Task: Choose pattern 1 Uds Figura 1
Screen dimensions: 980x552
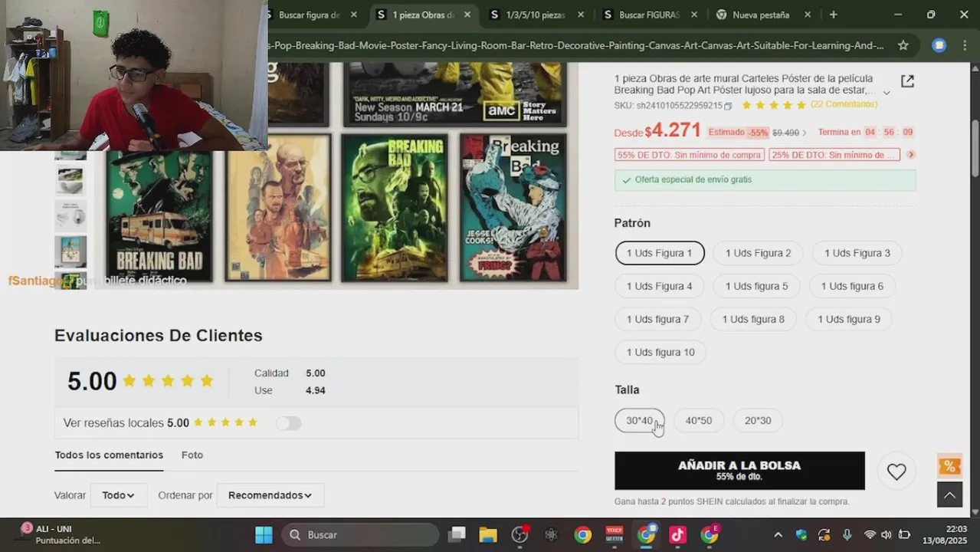Action: click(659, 253)
